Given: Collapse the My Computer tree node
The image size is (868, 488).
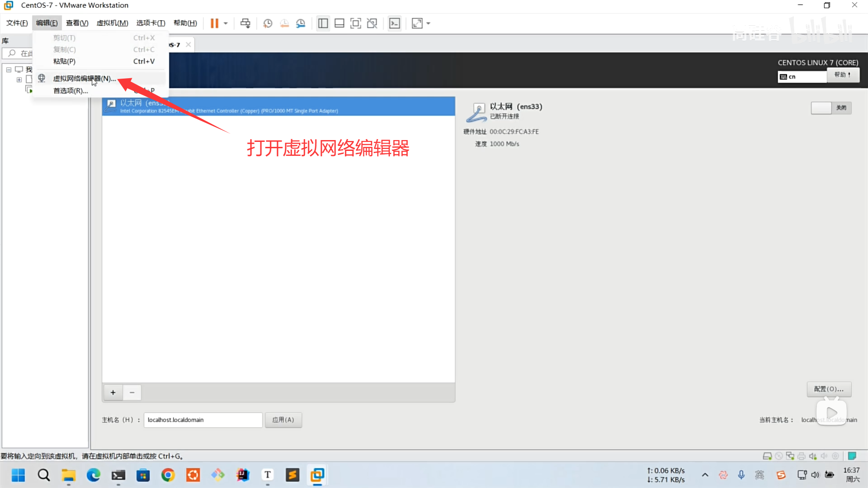Looking at the screenshot, I should tap(9, 70).
